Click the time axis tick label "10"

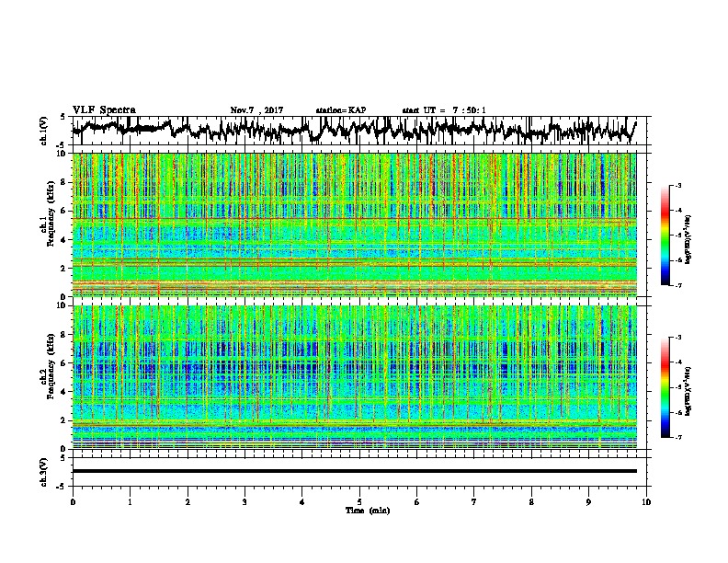646,502
